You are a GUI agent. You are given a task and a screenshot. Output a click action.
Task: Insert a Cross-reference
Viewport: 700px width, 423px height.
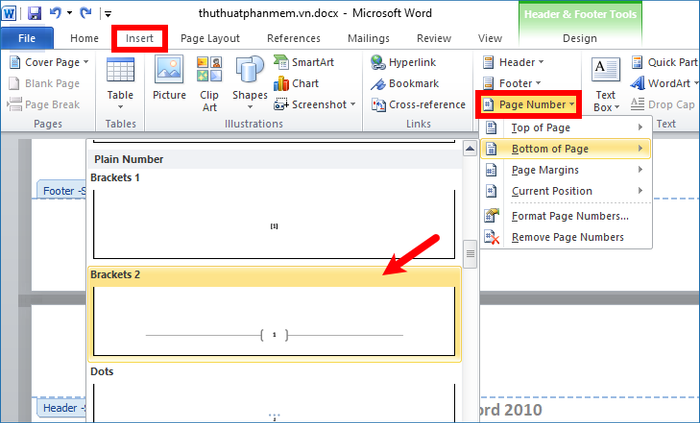[418, 104]
